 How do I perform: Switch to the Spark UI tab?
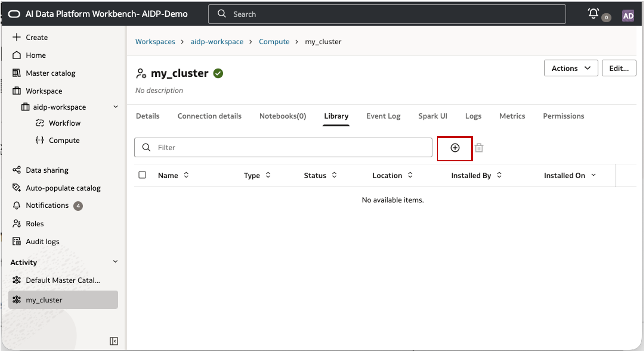pos(432,116)
